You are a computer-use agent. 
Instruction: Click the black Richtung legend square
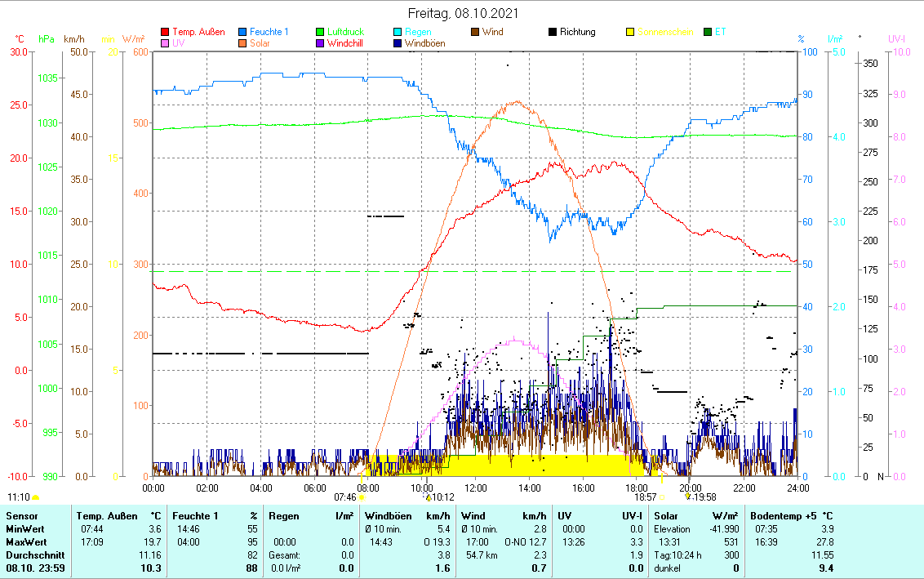tap(553, 32)
